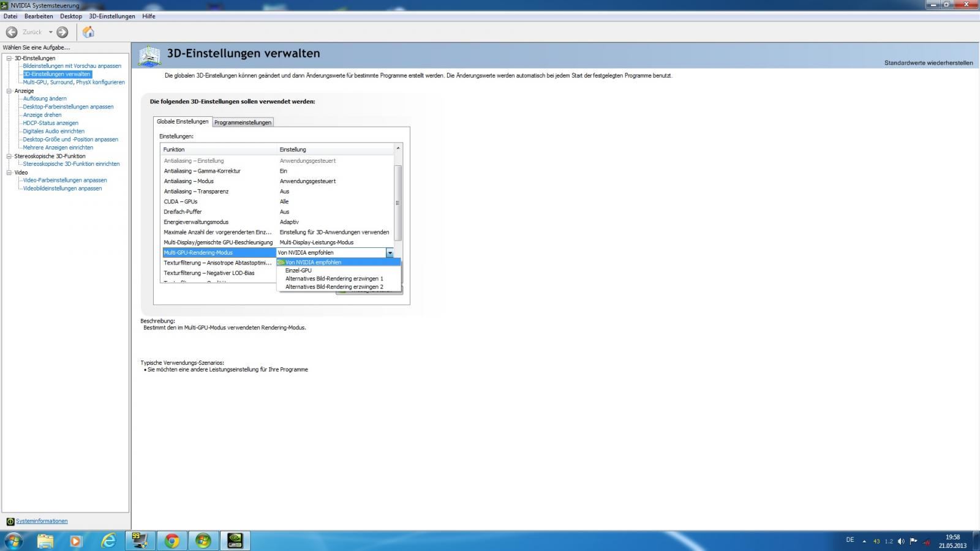
Task: Click the temperature tray icon showing 43
Action: 876,541
